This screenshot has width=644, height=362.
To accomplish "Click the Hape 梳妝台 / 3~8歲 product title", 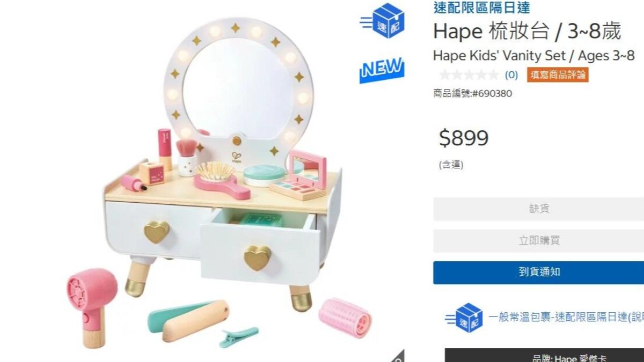I will pyautogui.click(x=527, y=32).
